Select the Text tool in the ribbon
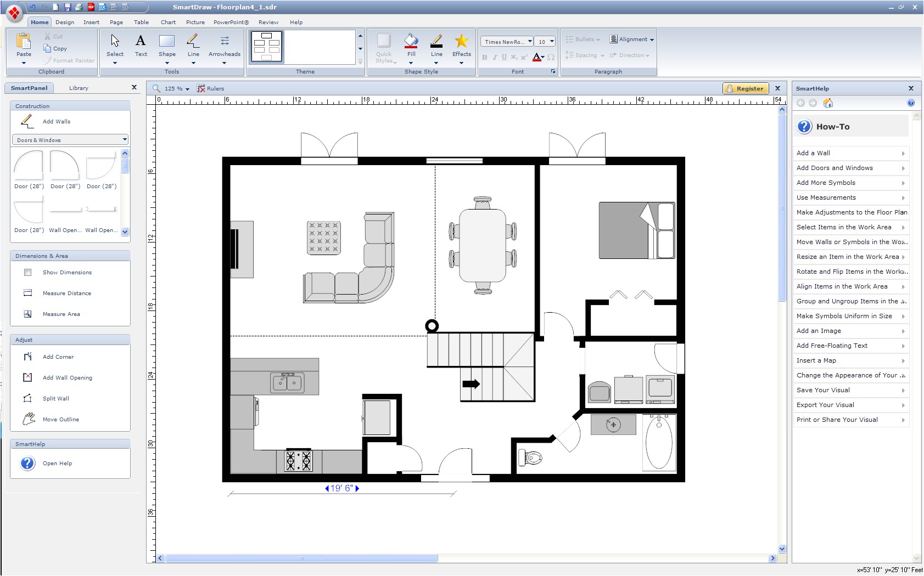The image size is (924, 576). coord(141,47)
